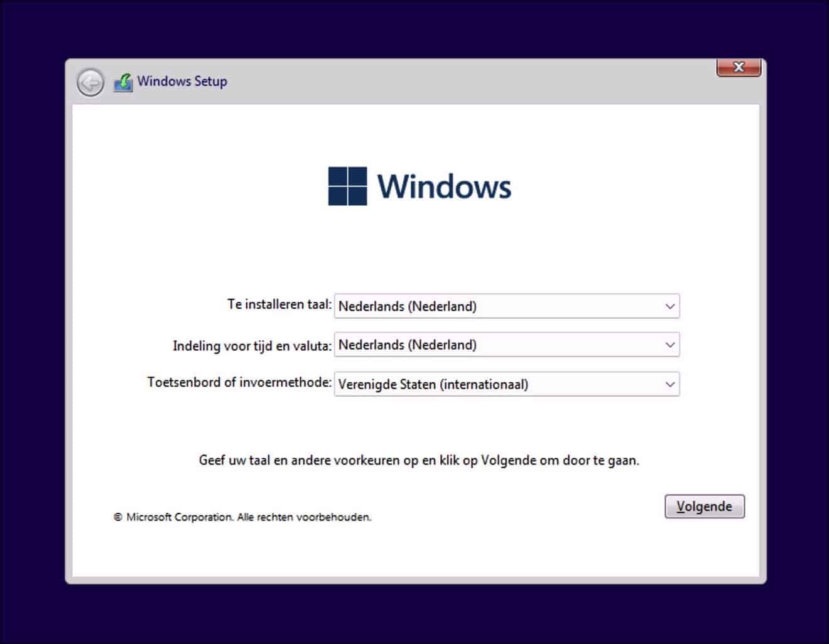This screenshot has width=829, height=644.
Task: Open the 'Toetsenbord of invoermethode' dropdown
Action: [x=507, y=384]
